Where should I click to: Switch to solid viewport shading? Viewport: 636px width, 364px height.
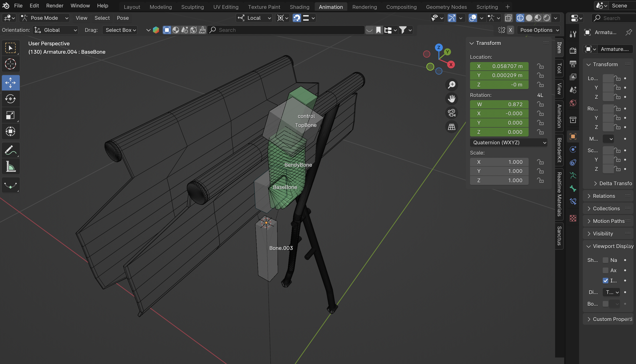pyautogui.click(x=529, y=18)
